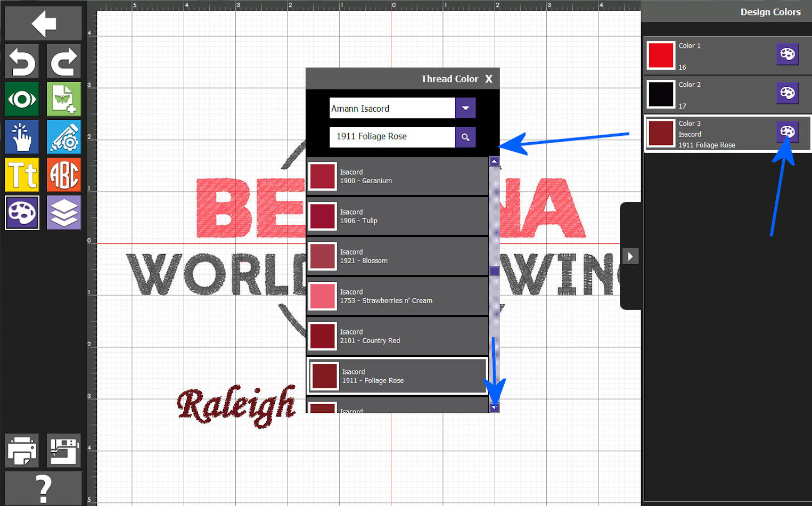Image resolution: width=812 pixels, height=506 pixels.
Task: Open the color palette tool in left toolbar
Action: click(x=22, y=213)
